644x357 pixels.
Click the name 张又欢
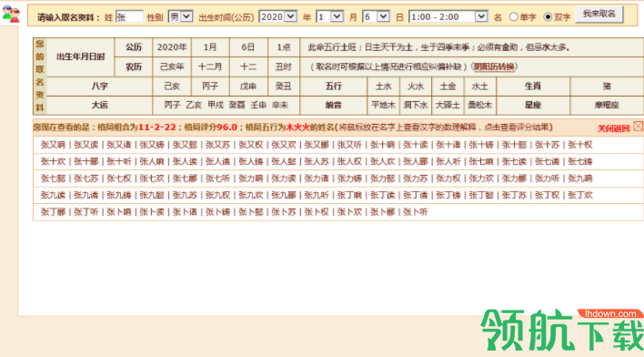(x=284, y=145)
